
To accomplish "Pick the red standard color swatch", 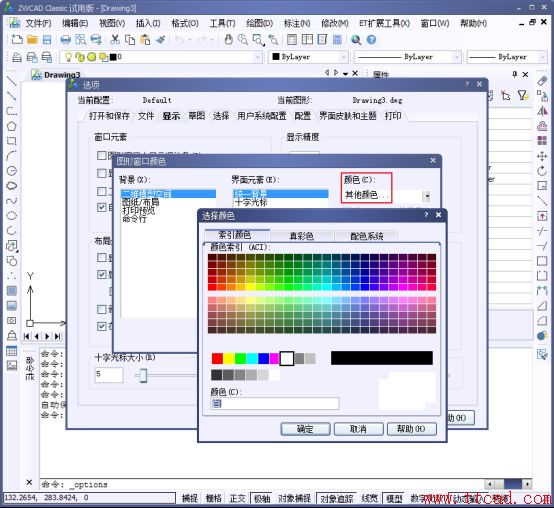I will pyautogui.click(x=217, y=359).
